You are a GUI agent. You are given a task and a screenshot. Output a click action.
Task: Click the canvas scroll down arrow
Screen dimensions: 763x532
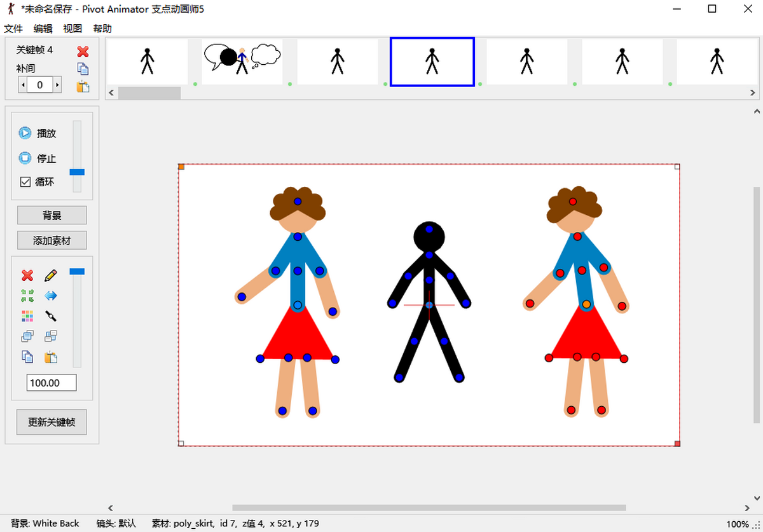756,497
